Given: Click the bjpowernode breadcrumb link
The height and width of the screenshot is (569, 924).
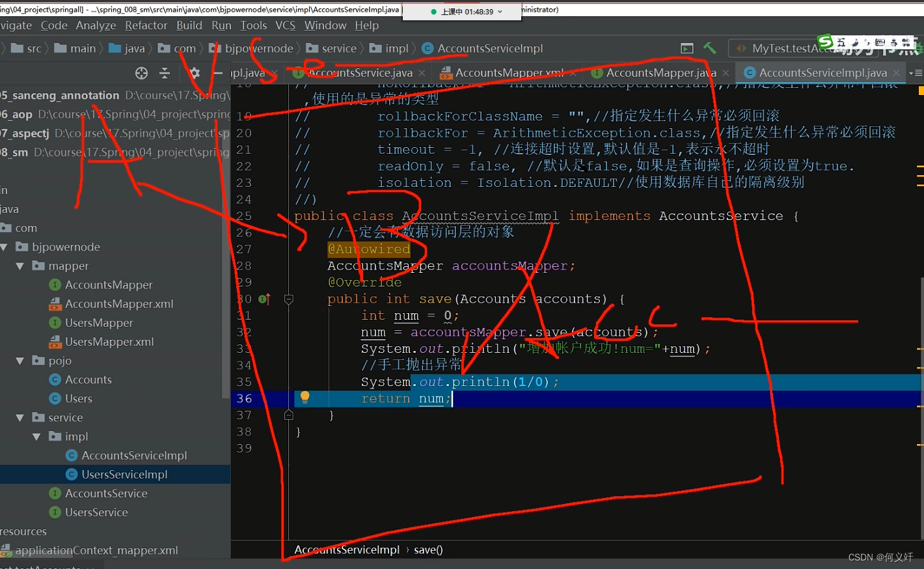Looking at the screenshot, I should click(x=259, y=48).
